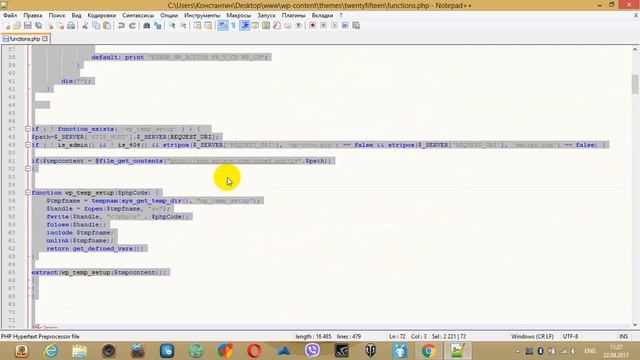Image resolution: width=640 pixels, height=360 pixels.
Task: Select the functions.php document tab
Action: pyautogui.click(x=25, y=39)
